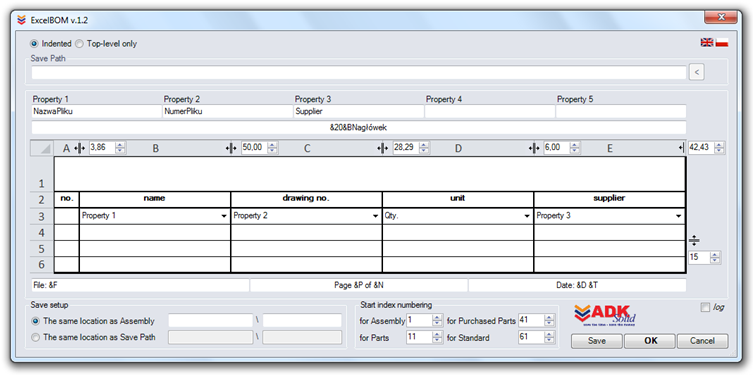The image size is (756, 375).
Task: Click the Property 3 Supplier field
Action: 359,111
